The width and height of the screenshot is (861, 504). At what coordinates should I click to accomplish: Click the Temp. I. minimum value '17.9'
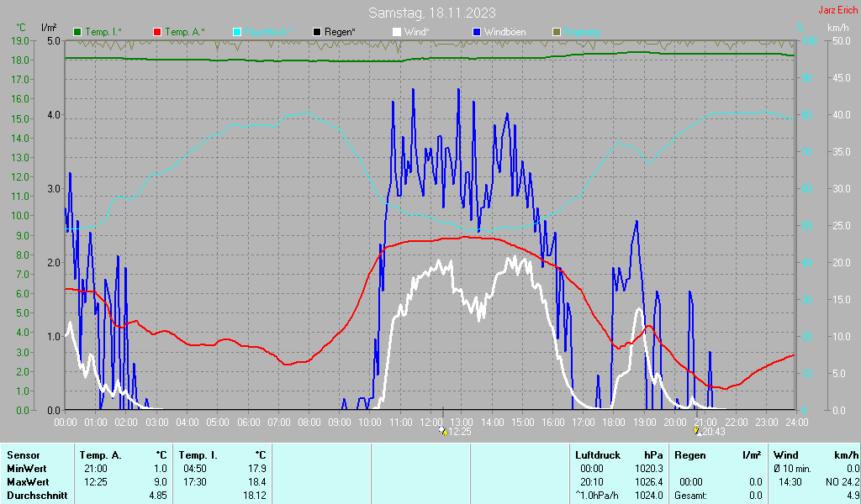coord(257,469)
